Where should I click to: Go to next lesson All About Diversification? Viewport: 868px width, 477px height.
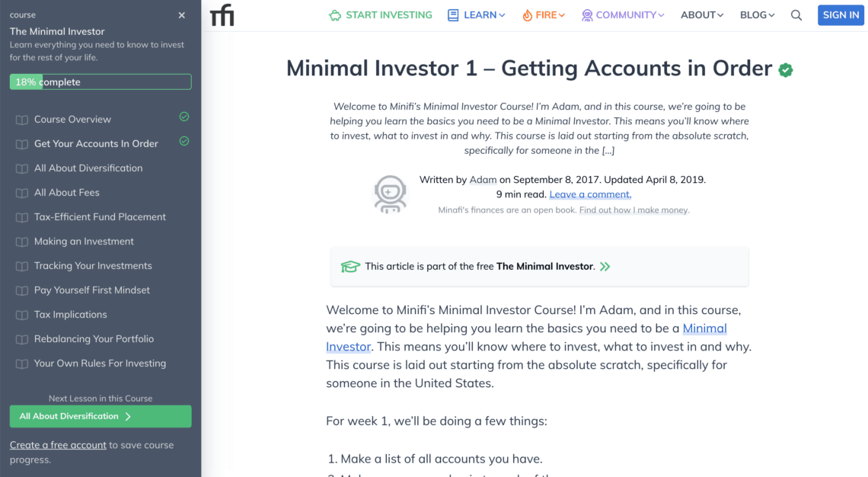click(x=101, y=417)
